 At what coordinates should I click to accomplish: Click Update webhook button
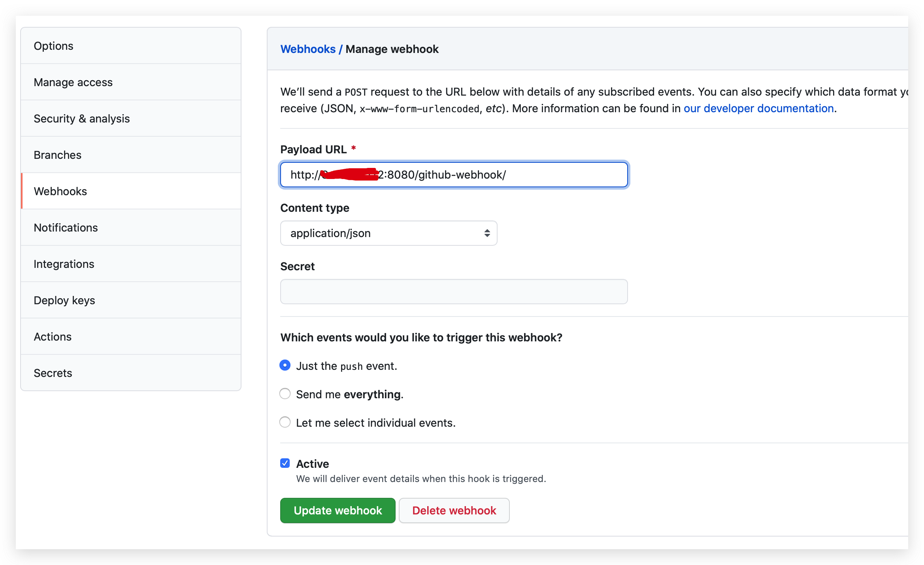337,510
